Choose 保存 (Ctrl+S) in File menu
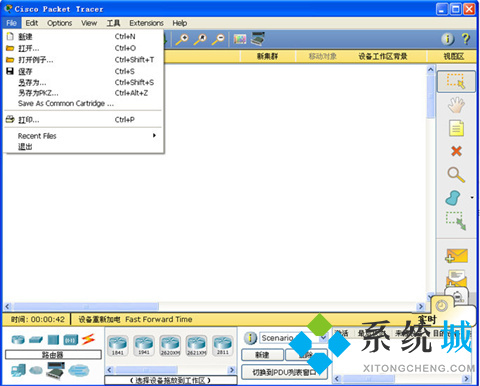The image size is (480, 386). click(83, 71)
